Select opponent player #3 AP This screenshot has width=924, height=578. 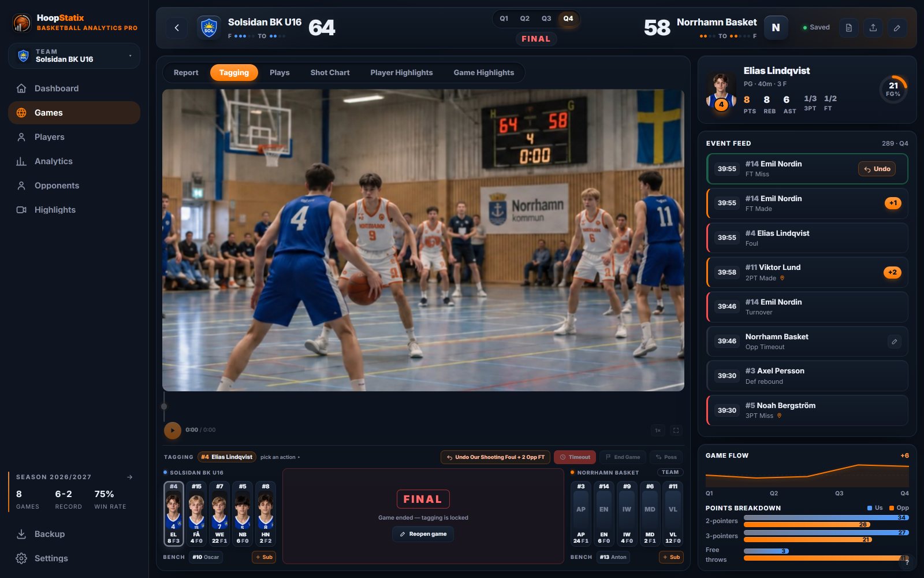click(581, 514)
